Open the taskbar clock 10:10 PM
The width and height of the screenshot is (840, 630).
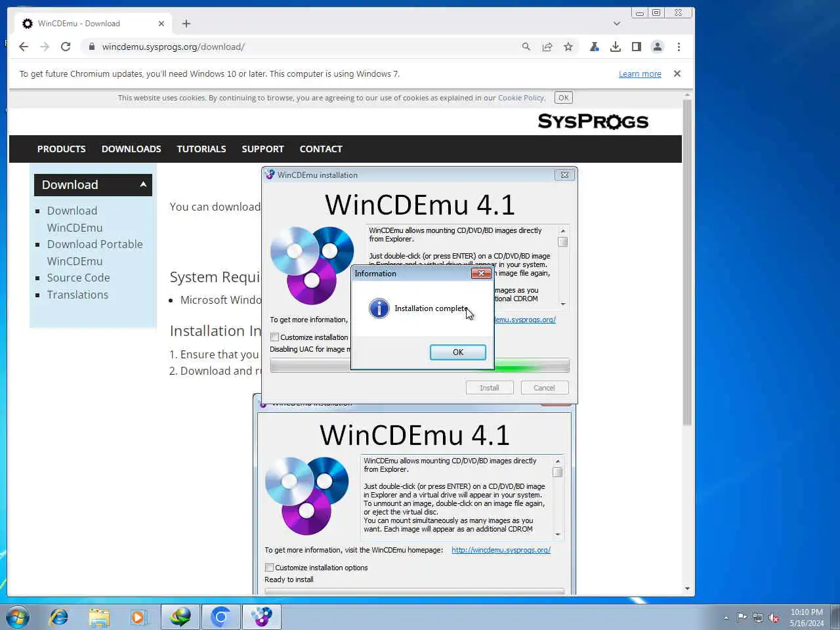pos(807,618)
